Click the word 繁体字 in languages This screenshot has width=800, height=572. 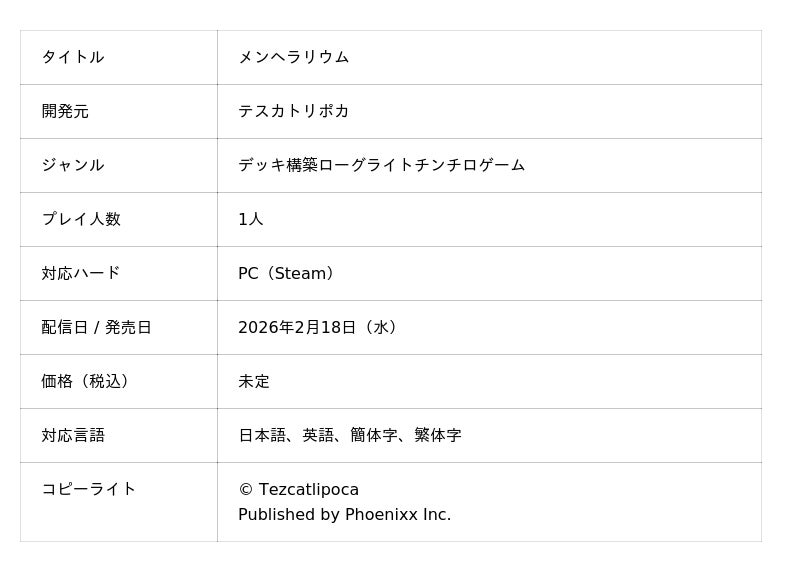tap(437, 435)
